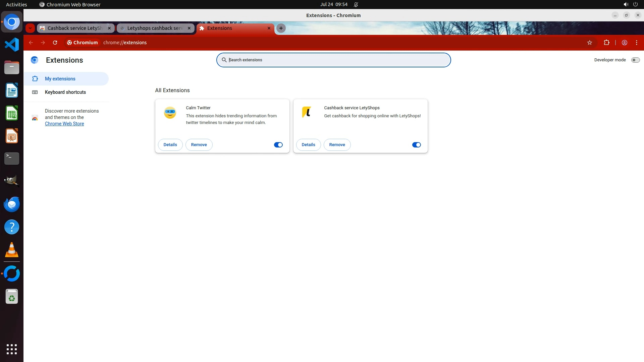644x362 pixels.
Task: Select Keyboard shortcuts in sidebar
Action: 65,92
